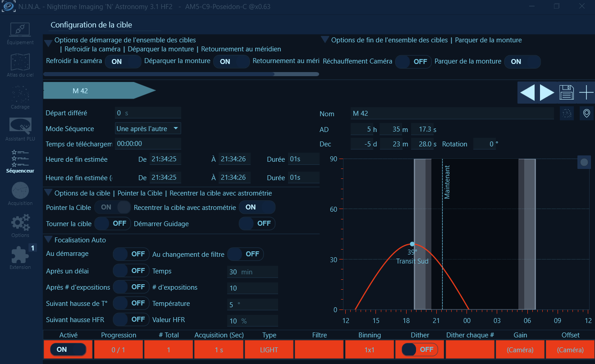The width and height of the screenshot is (595, 364).
Task: Collapse the Options de fin section triangle
Action: 325,40
